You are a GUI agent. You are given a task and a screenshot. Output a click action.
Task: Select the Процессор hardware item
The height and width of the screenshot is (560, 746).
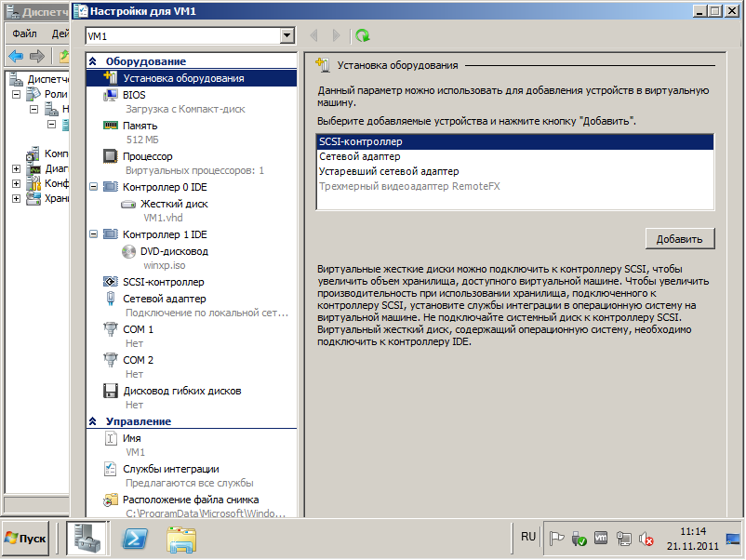click(x=147, y=156)
